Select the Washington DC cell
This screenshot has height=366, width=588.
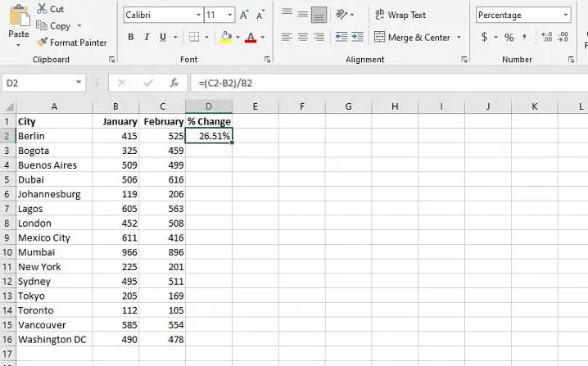point(54,339)
